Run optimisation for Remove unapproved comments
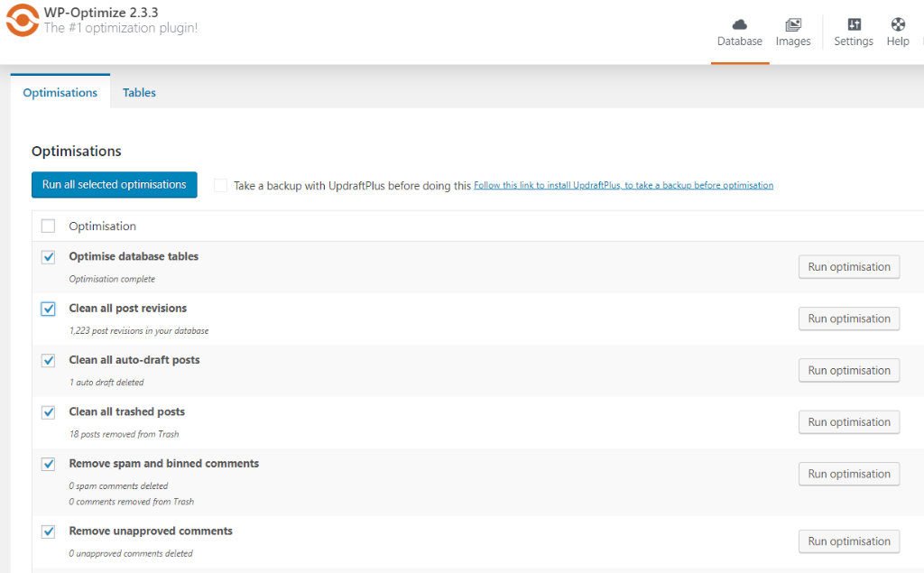Viewport: 924px width, 573px height. [849, 541]
